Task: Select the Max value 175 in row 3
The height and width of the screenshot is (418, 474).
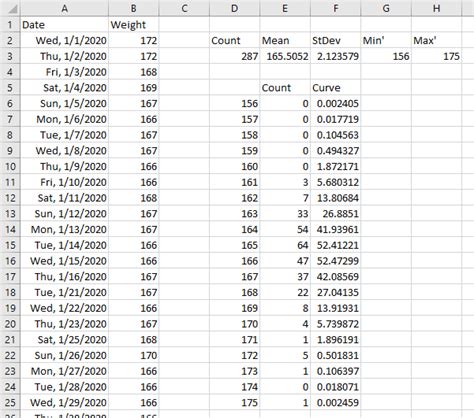Action: click(436, 56)
